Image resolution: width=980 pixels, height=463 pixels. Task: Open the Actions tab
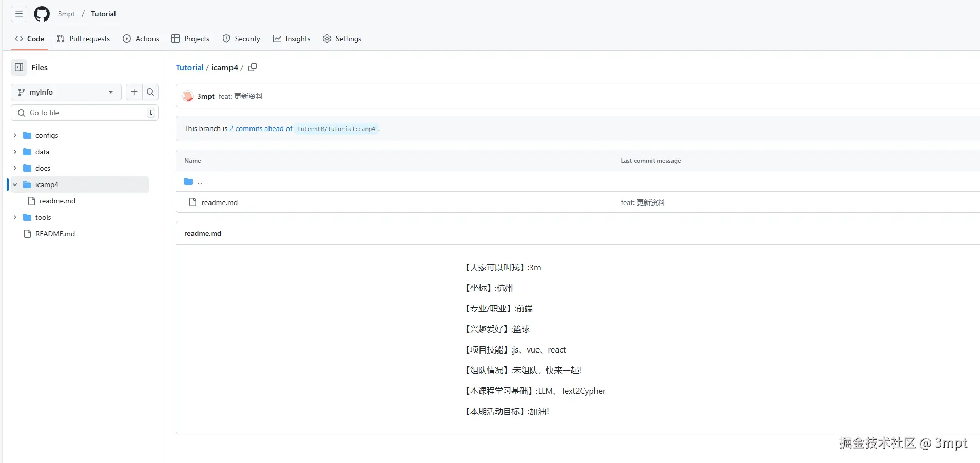tap(141, 39)
